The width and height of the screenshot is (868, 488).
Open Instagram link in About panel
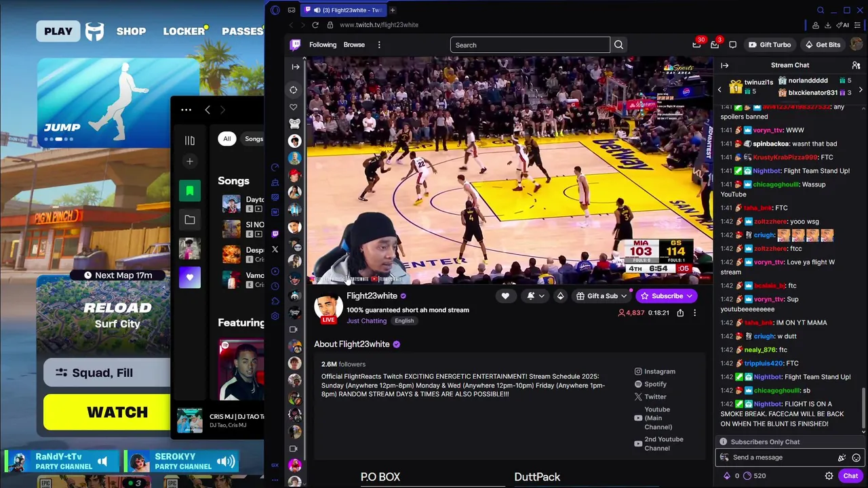click(x=655, y=371)
